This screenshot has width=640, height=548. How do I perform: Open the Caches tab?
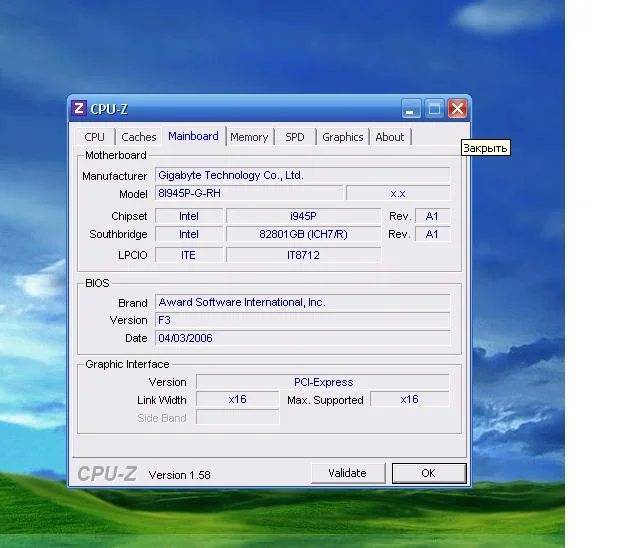pyautogui.click(x=139, y=137)
